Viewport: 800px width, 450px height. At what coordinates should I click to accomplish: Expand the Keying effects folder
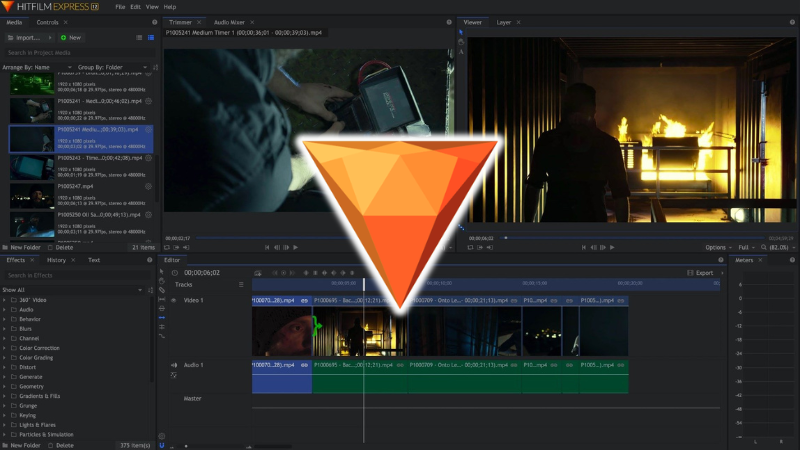tap(5, 415)
